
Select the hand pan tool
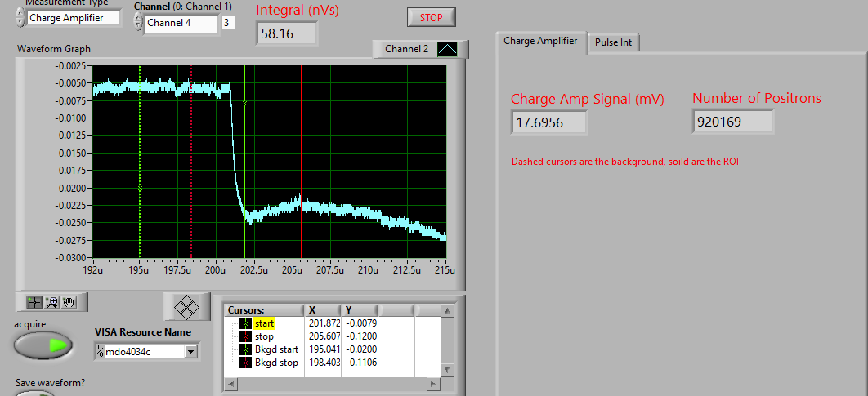tap(69, 301)
